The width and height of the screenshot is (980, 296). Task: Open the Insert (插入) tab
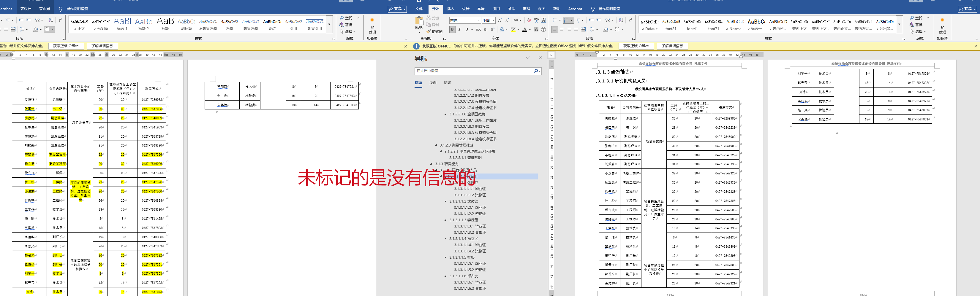[451, 9]
